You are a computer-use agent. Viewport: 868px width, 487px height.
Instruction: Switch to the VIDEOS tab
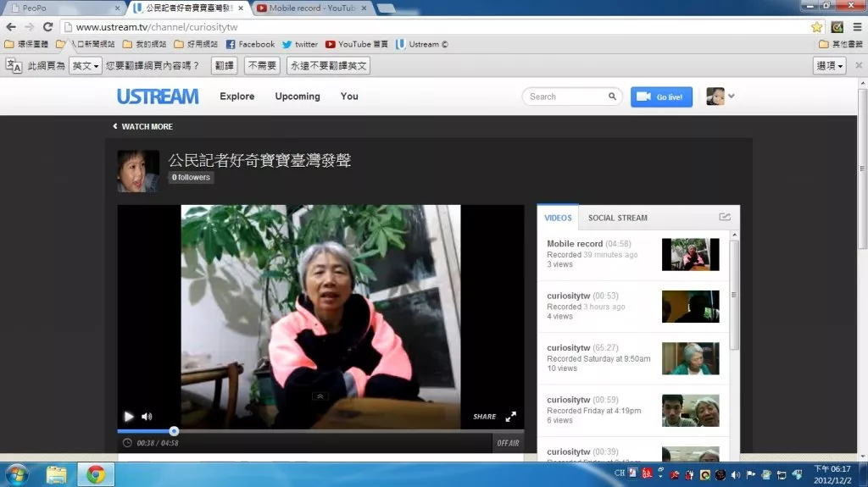pos(558,218)
